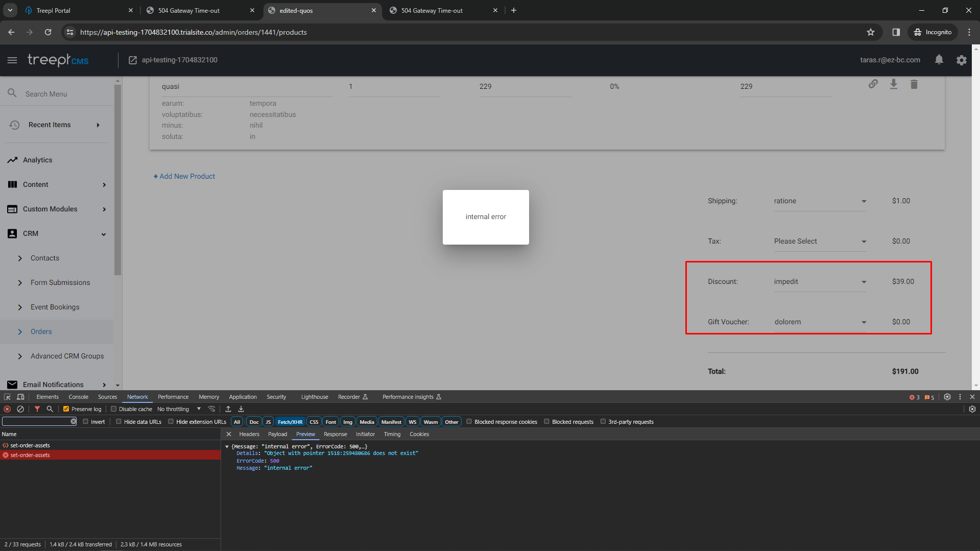This screenshot has height=551, width=980.
Task: Delete the quasi product row
Action: 914,84
